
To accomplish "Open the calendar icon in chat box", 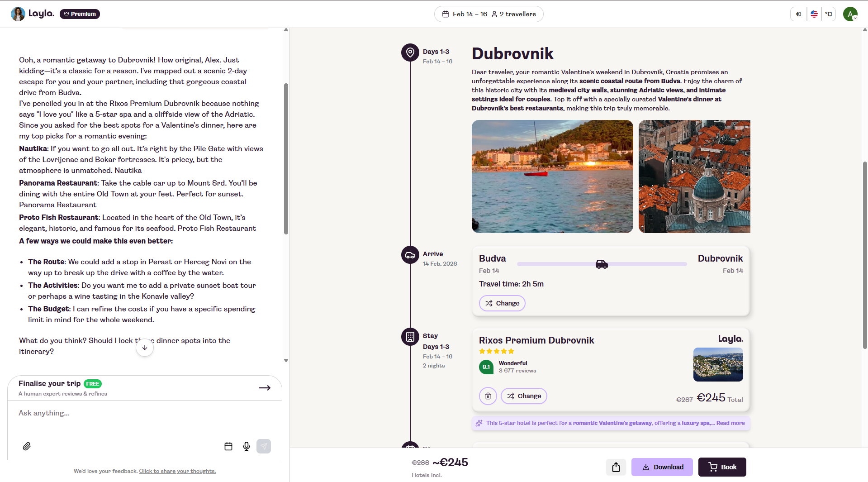I will tap(228, 446).
